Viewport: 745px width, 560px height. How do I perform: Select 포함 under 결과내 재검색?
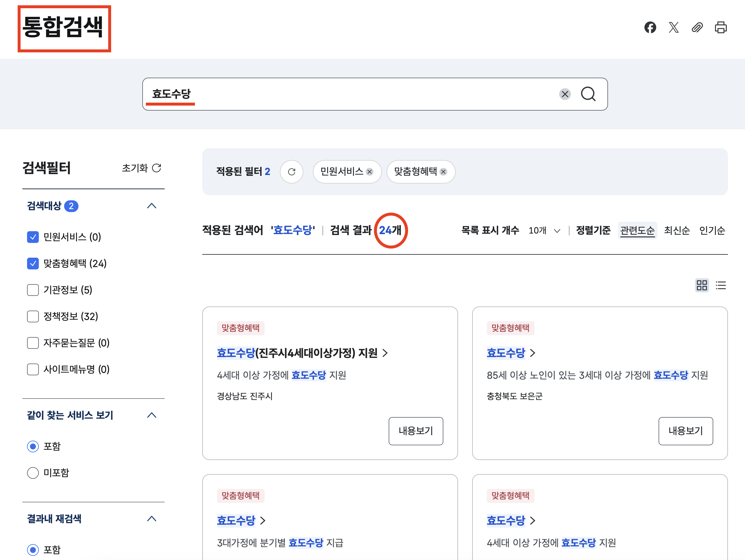(x=33, y=550)
